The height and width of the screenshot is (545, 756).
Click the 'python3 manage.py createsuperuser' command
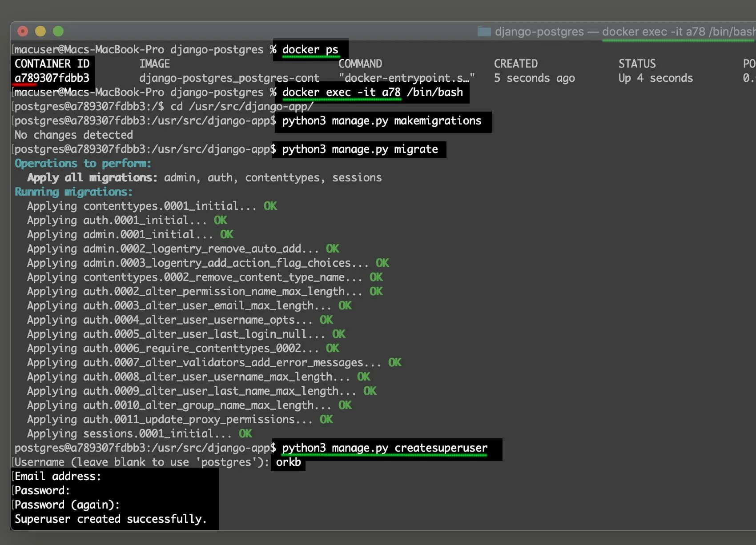pos(385,448)
